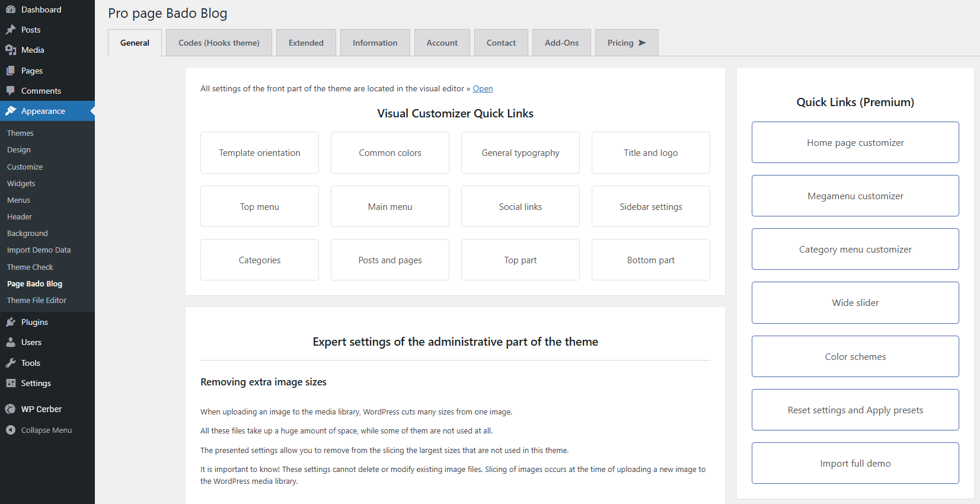Click the Title and logo button
Image resolution: width=980 pixels, height=504 pixels.
pos(651,153)
